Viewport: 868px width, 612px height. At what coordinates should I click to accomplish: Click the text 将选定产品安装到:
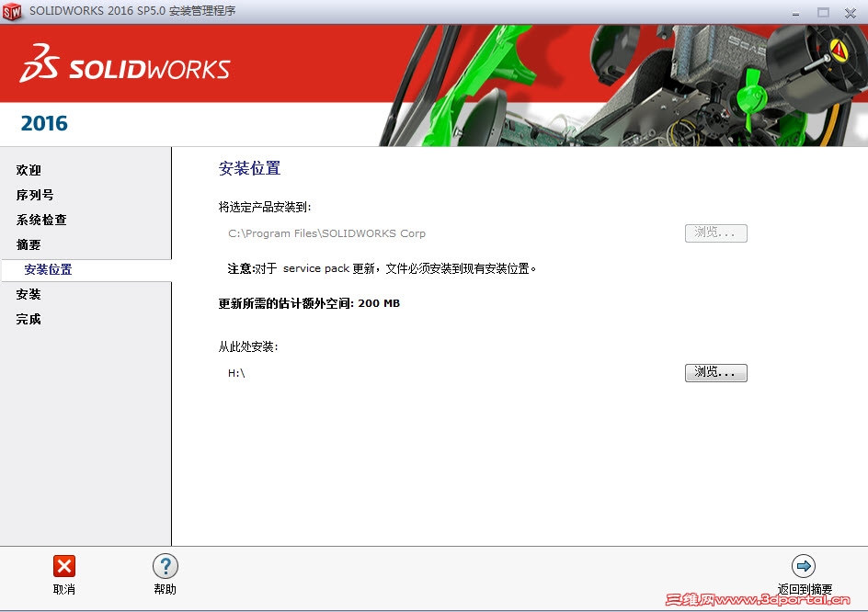(x=265, y=208)
